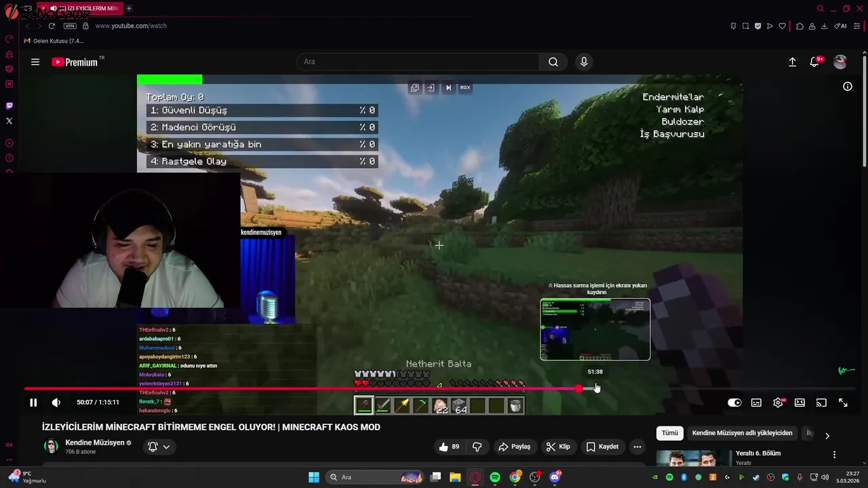Click the address bar URL youtube.com/watch
This screenshot has height=488, width=868.
(x=131, y=26)
